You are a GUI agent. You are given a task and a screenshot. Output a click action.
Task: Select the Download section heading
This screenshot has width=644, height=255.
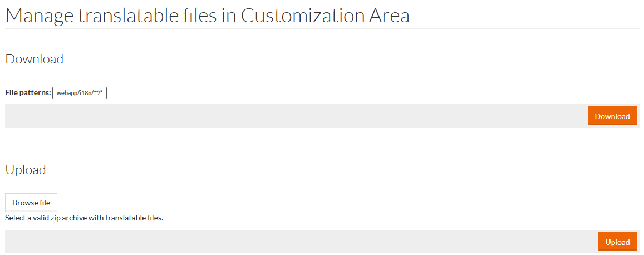pos(35,59)
